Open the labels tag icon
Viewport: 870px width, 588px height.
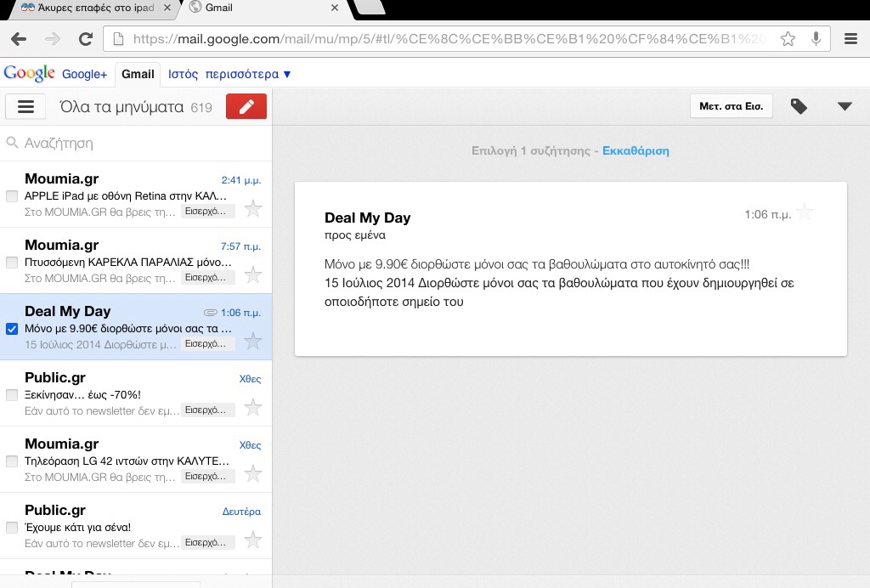pyautogui.click(x=799, y=106)
